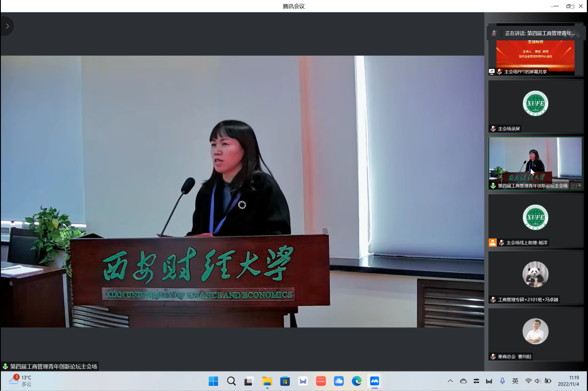Image resolution: width=588 pixels, height=391 pixels.
Task: Open volume control in system tray
Action: [538, 381]
